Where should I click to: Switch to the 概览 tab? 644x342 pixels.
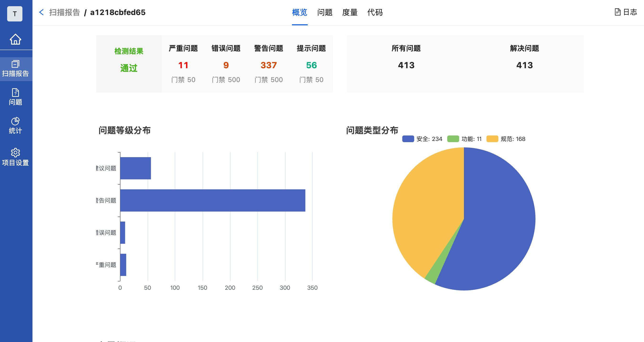300,12
